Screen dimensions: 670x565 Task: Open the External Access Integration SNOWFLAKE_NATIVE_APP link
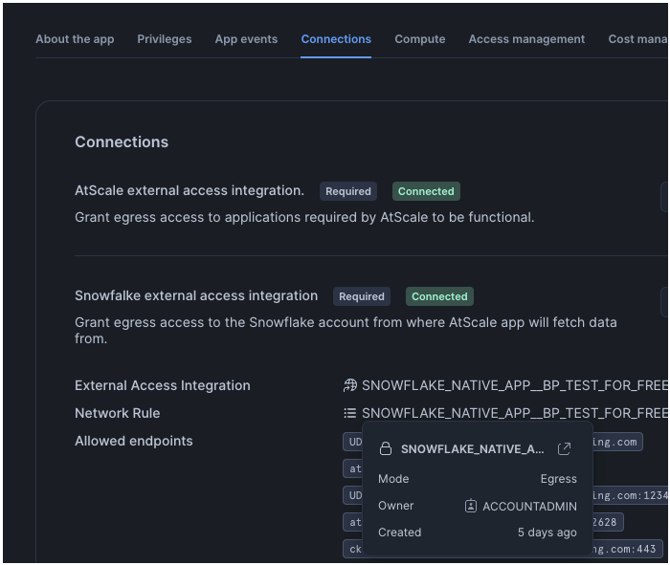click(x=514, y=385)
